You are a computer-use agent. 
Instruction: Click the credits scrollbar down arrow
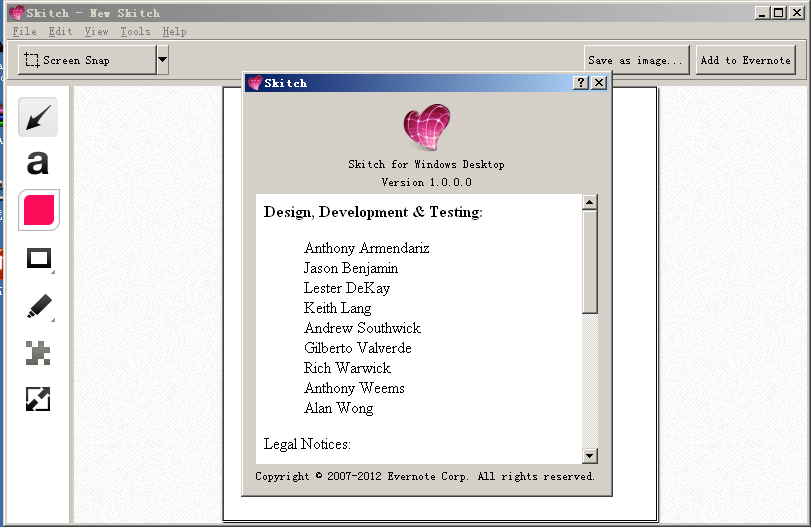click(590, 456)
